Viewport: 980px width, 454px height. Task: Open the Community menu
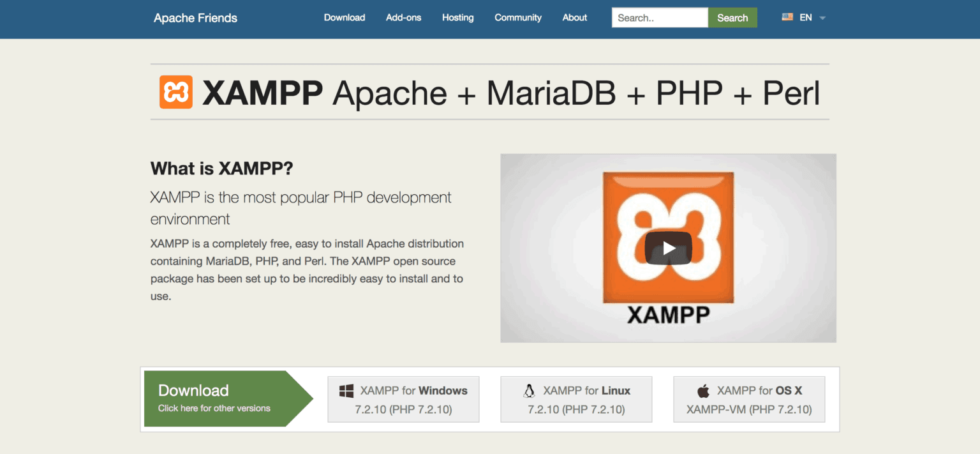[x=517, y=18]
